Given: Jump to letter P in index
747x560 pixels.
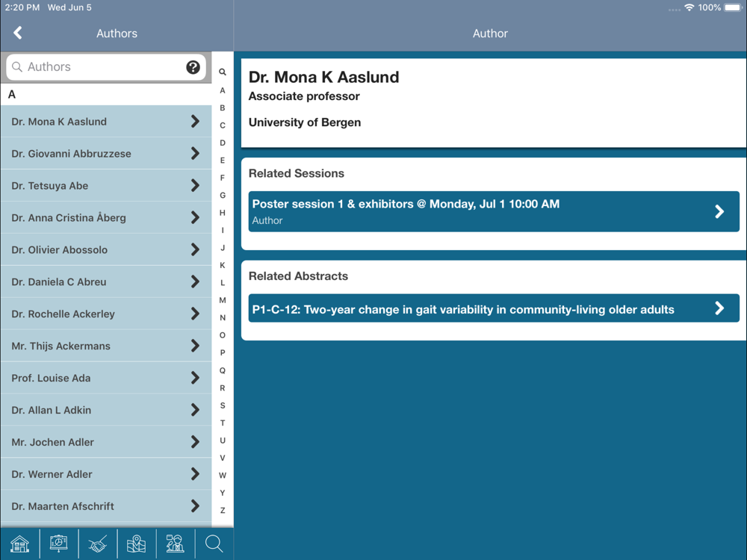Looking at the screenshot, I should pyautogui.click(x=223, y=353).
